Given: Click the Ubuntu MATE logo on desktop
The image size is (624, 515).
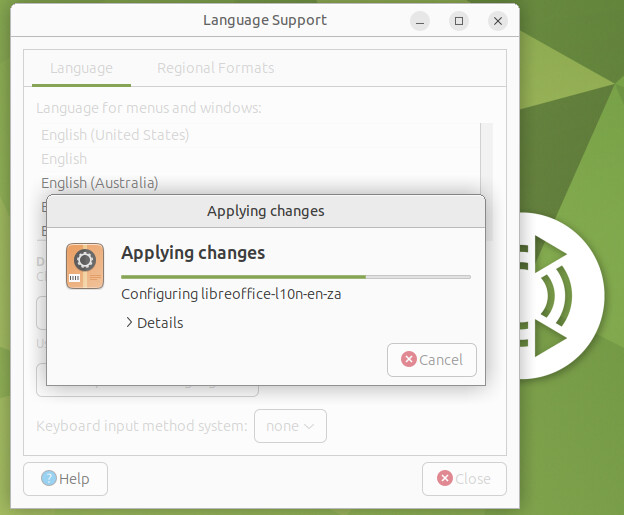Looking at the screenshot, I should 562,296.
